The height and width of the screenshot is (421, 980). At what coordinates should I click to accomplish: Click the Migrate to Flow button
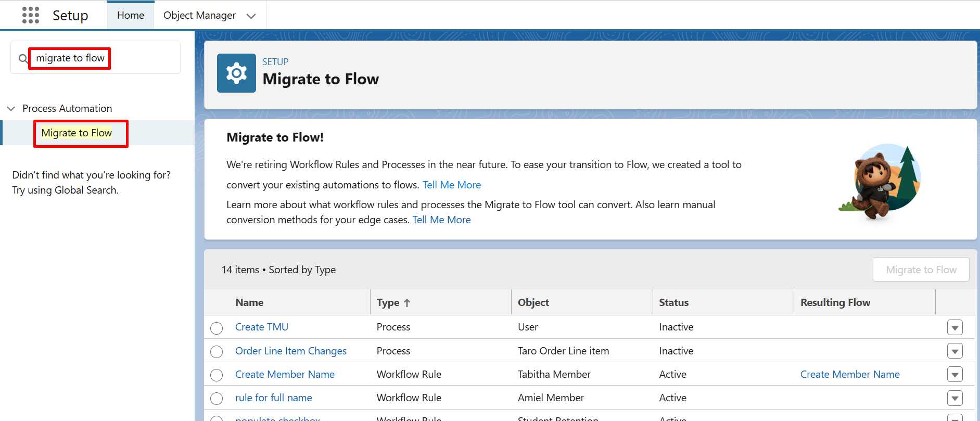(921, 270)
